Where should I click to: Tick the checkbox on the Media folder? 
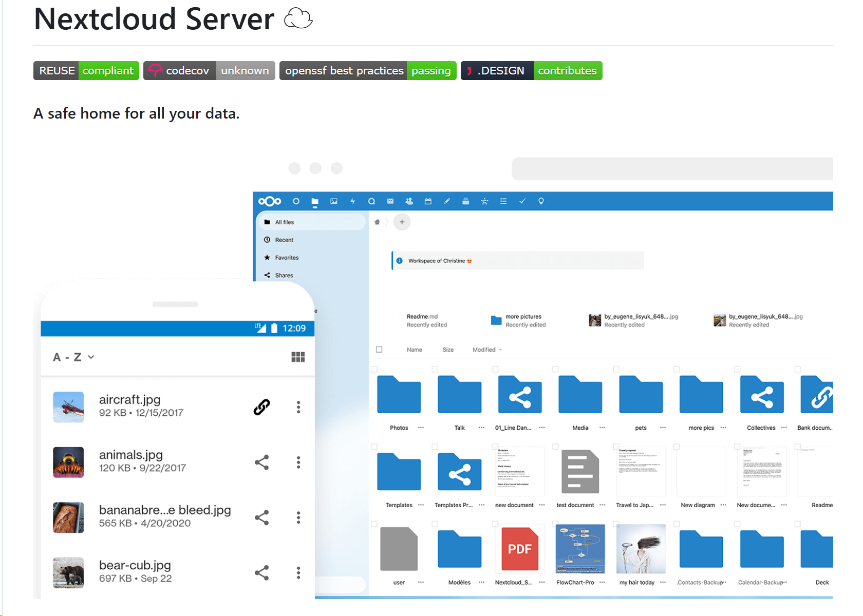(555, 369)
